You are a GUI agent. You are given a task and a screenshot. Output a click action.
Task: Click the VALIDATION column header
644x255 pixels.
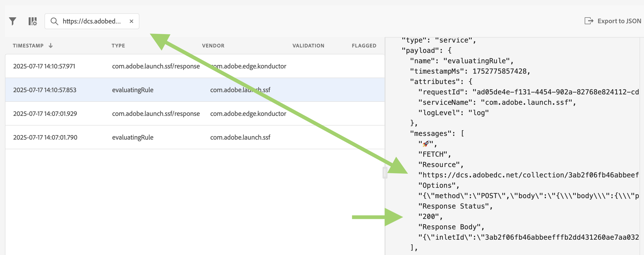308,45
